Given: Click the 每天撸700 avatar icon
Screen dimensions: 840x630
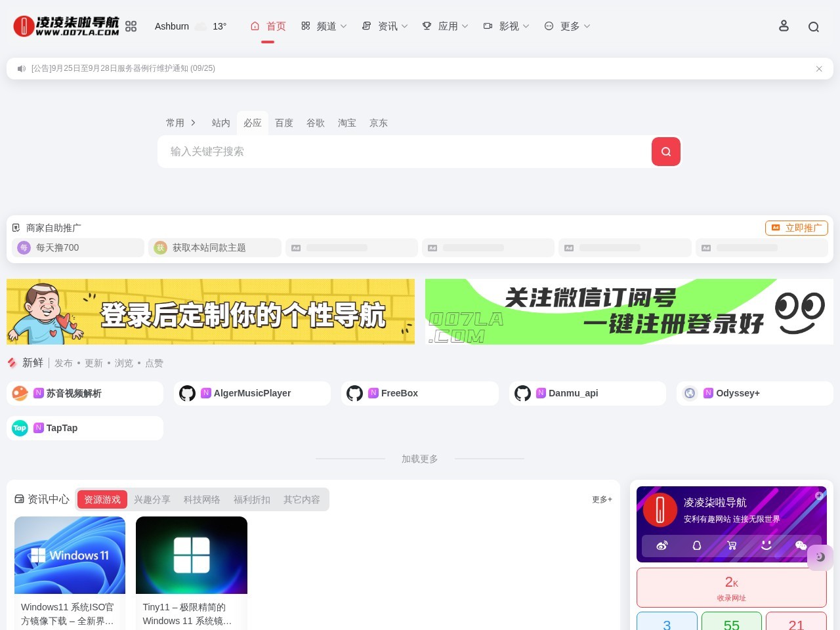Looking at the screenshot, I should (x=24, y=247).
